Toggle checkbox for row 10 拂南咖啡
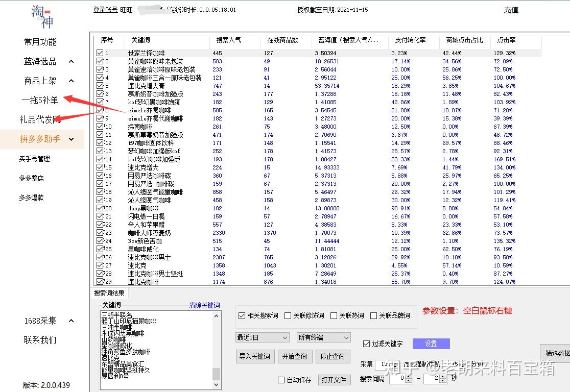This screenshot has height=392, width=570. click(x=100, y=127)
